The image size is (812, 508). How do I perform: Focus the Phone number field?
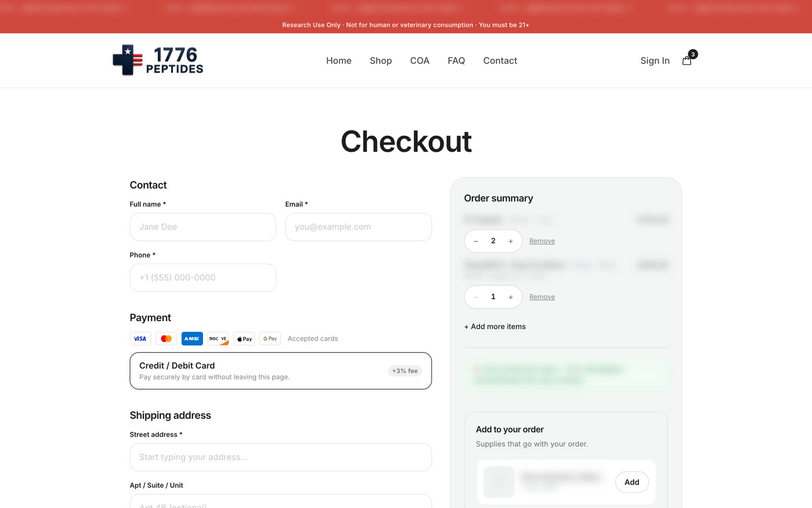coord(203,278)
